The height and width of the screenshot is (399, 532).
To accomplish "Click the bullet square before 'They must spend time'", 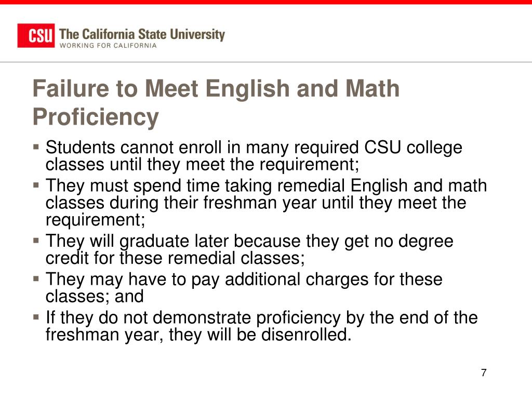I will coord(36,185).
